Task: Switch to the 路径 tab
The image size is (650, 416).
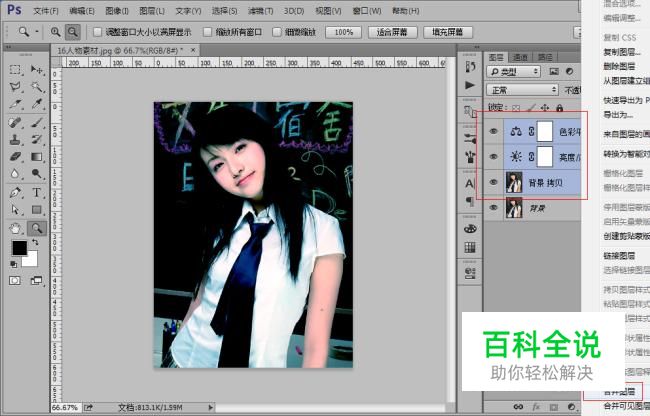Action: (545, 57)
